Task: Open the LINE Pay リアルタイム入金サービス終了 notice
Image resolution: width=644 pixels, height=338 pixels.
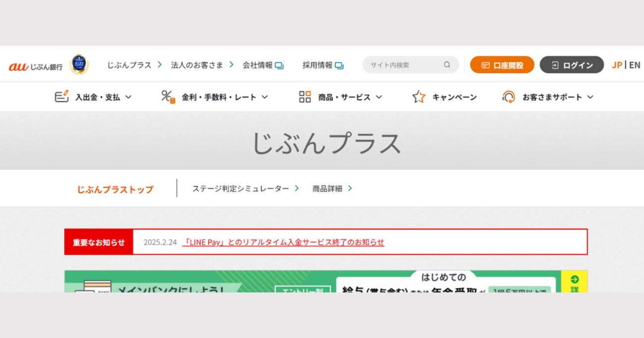Action: tap(283, 242)
